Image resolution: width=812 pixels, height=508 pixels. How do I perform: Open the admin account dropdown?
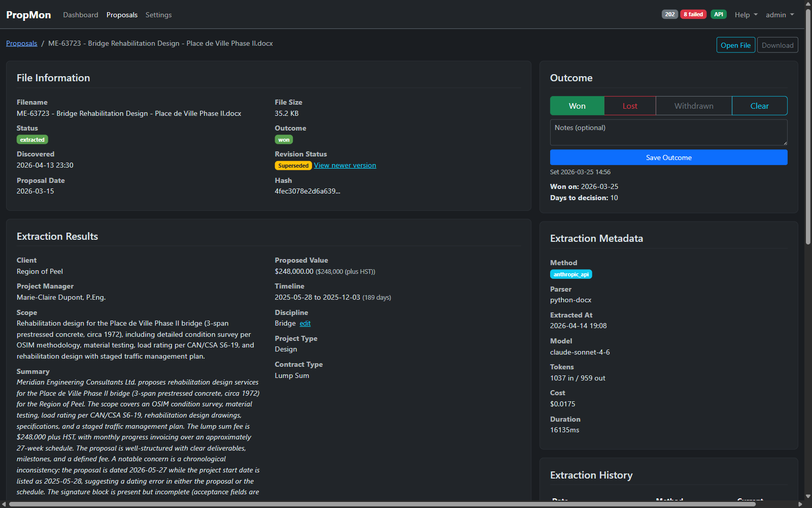(x=779, y=15)
